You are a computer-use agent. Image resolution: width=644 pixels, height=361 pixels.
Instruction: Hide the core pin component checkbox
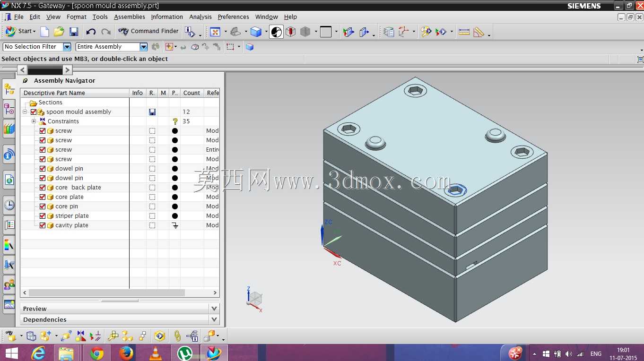click(x=43, y=206)
